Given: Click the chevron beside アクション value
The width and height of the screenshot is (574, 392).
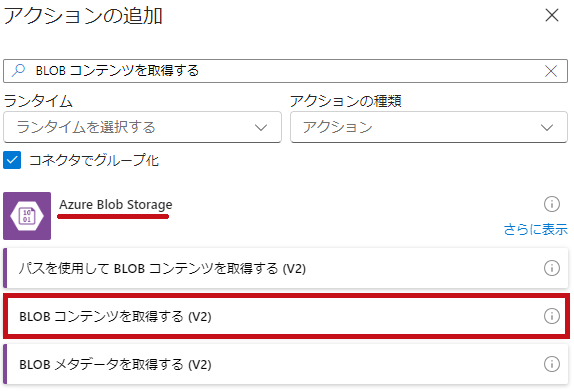Looking at the screenshot, I should 547,127.
